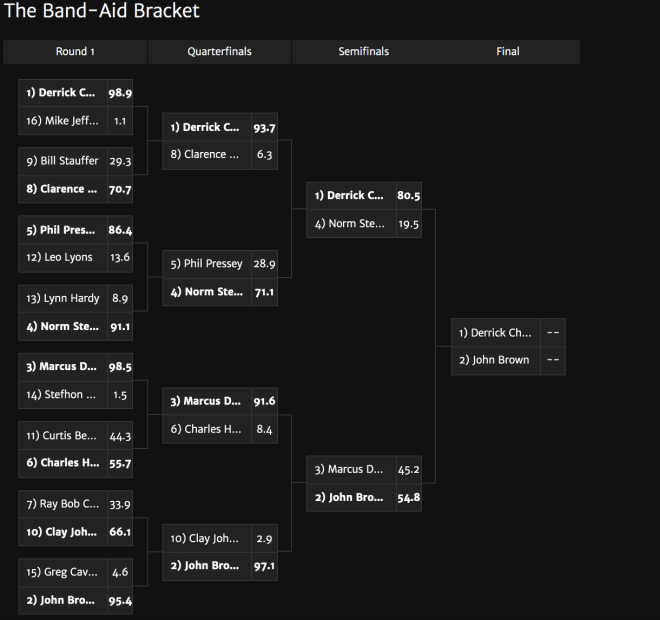Select 9) Bill Stauffer entry
This screenshot has height=620, width=660.
tap(76, 161)
